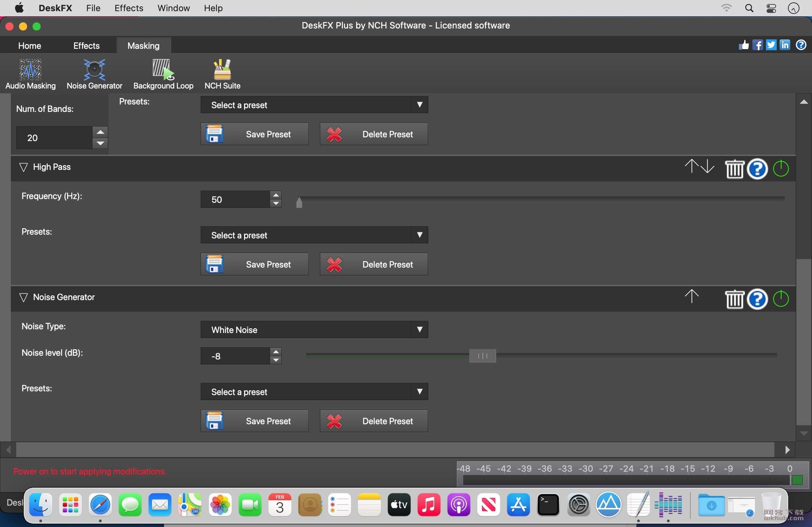Open the Effects menu in the menu bar
812x527 pixels.
(129, 8)
